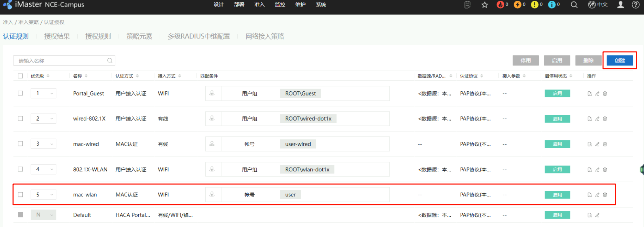Click the help question mark icon
The height and width of the screenshot is (227, 644).
635,5
